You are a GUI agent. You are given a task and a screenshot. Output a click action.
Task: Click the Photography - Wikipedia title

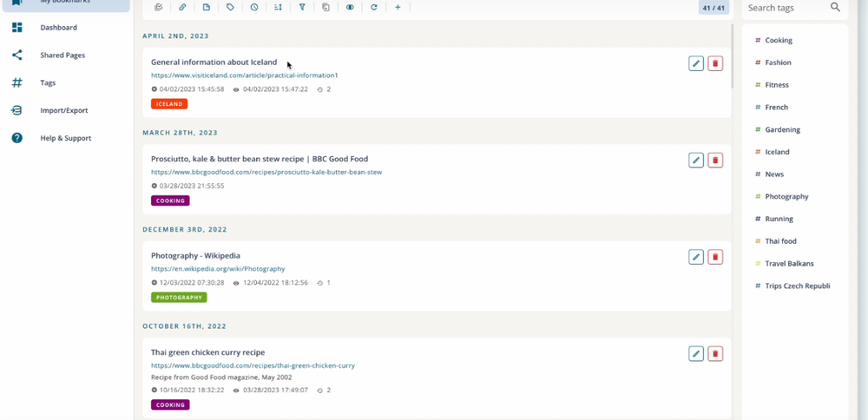pos(195,256)
